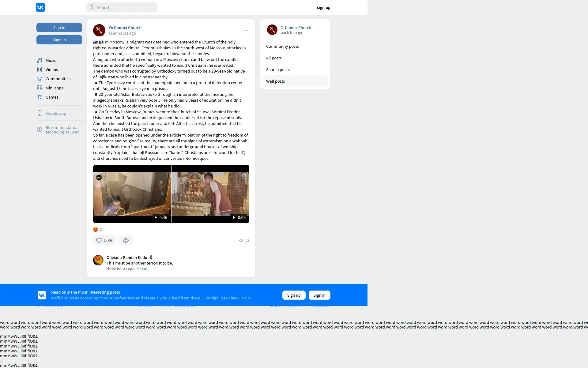The image size is (588, 368).
Task: Click the angry reaction emoji on post
Action: point(96,229)
